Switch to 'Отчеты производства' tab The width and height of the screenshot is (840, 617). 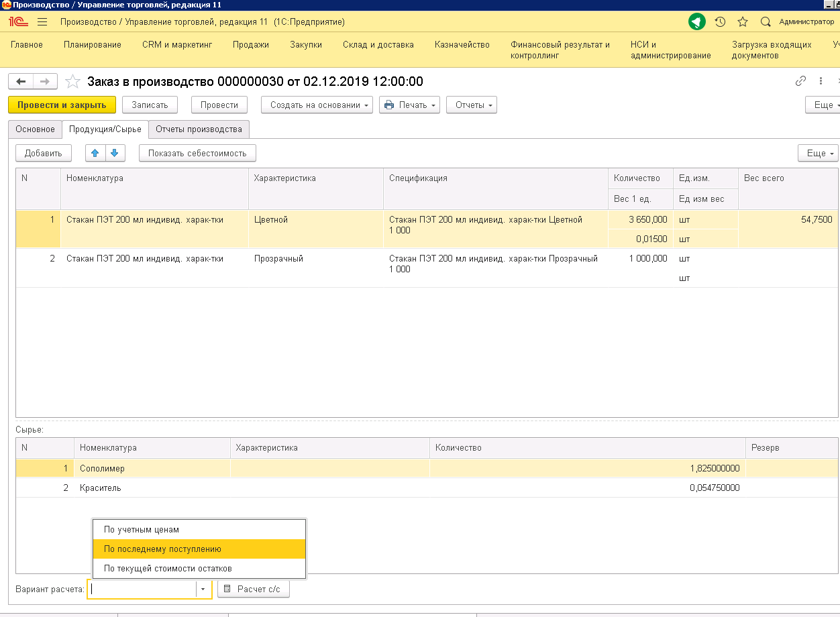click(x=199, y=129)
